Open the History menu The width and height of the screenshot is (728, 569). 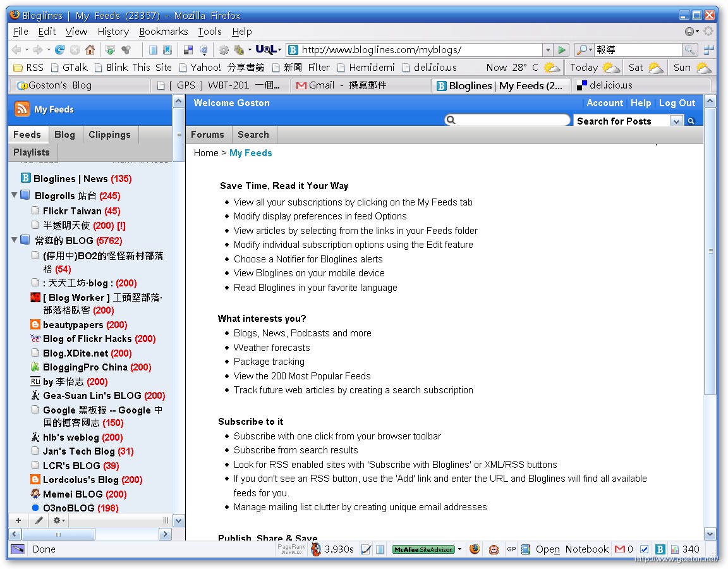tap(113, 31)
